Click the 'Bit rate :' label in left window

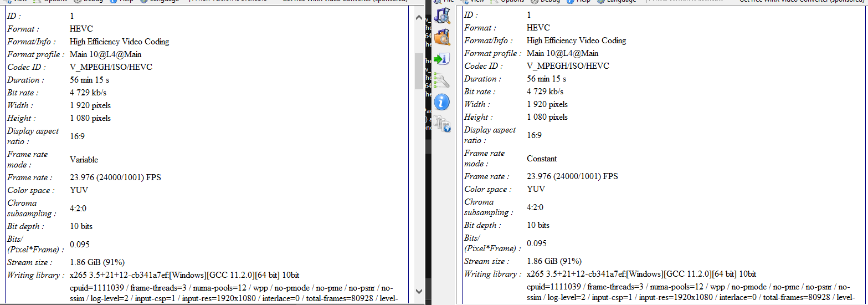(x=23, y=93)
